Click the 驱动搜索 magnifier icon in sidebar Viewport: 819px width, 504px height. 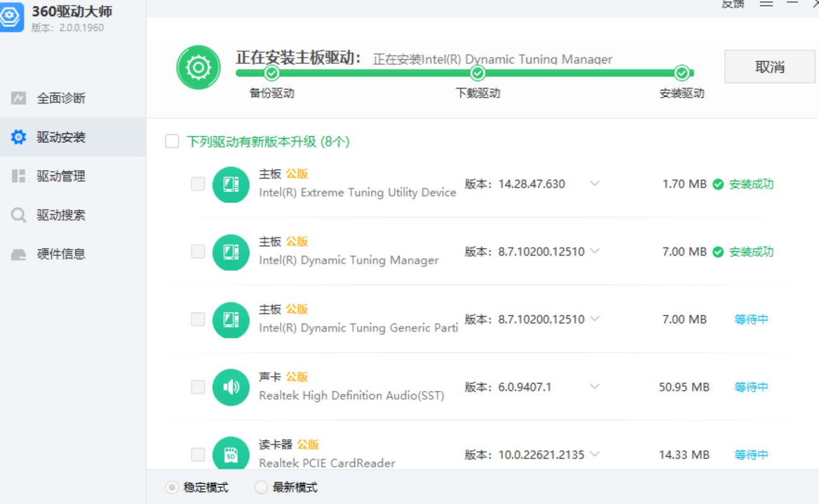click(19, 215)
